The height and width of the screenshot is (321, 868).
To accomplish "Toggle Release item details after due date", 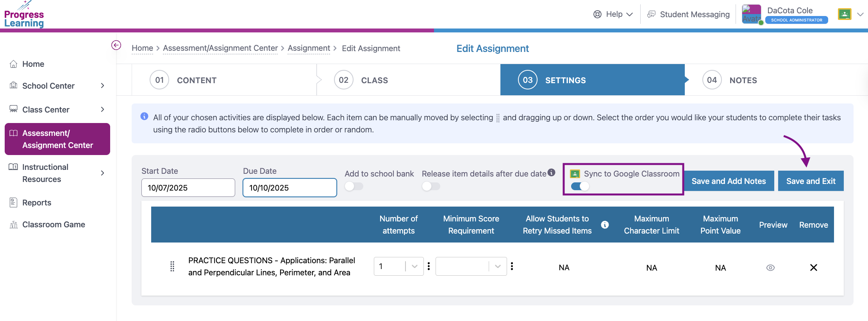I will [x=431, y=186].
